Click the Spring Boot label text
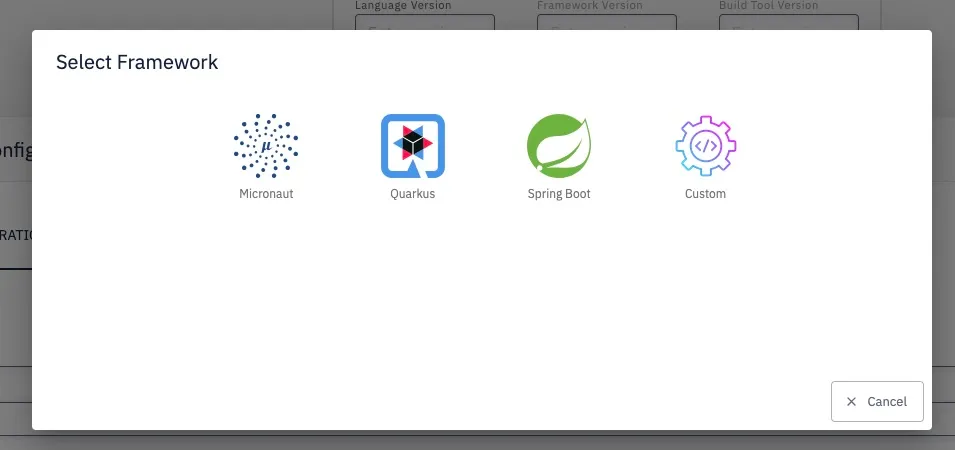The width and height of the screenshot is (955, 450). pos(559,194)
